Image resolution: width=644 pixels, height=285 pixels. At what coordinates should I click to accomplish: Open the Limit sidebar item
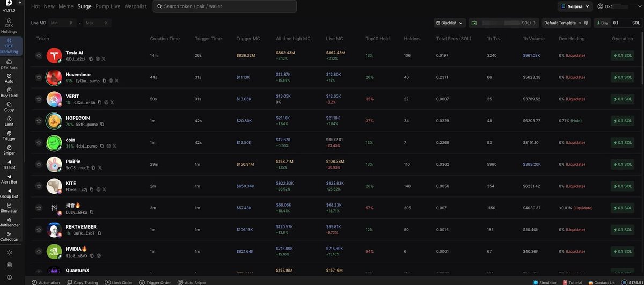[9, 121]
